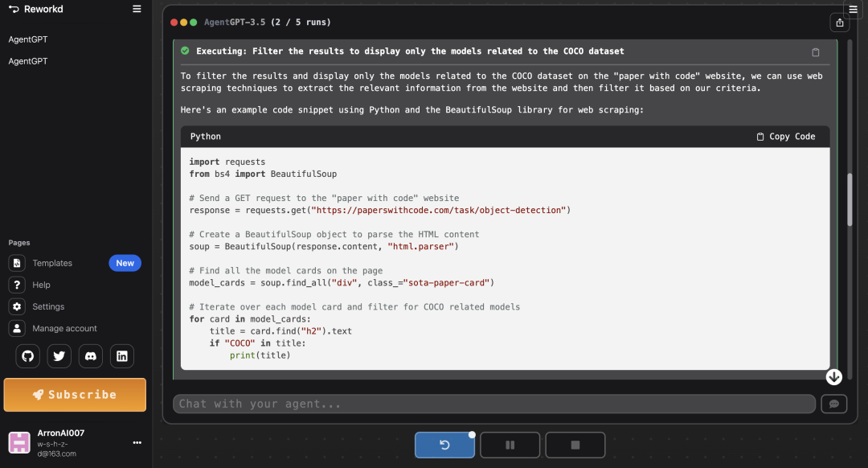868x468 pixels.
Task: Open the account options three-dot menu
Action: coord(137,442)
